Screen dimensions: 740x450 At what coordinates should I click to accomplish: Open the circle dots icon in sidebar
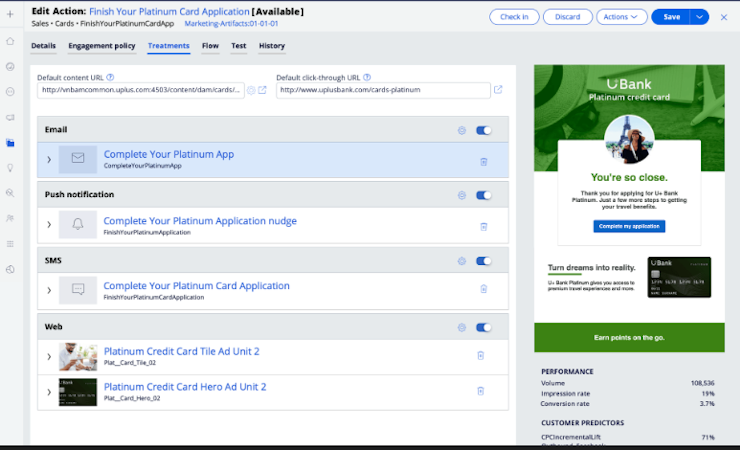(10, 92)
